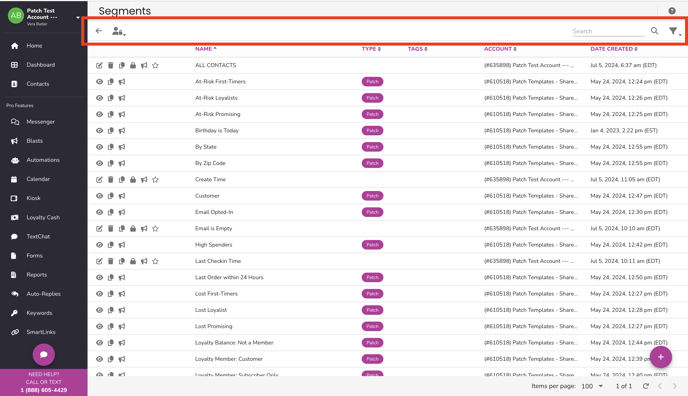This screenshot has width=688, height=396.
Task: Lock the ALL CONTACTS segment
Action: tap(133, 65)
